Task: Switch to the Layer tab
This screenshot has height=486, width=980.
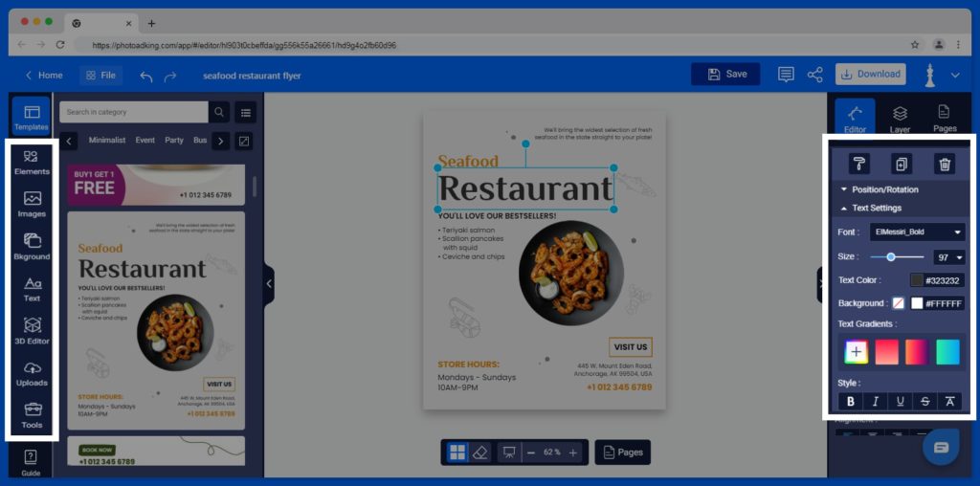Action: click(900, 119)
